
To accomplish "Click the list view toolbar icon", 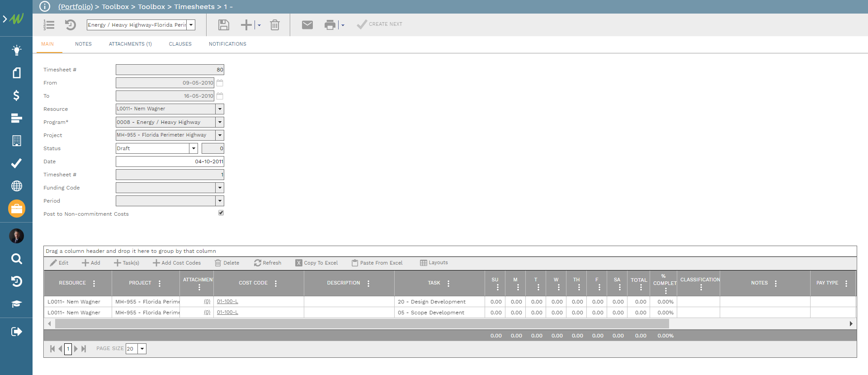I will 49,25.
